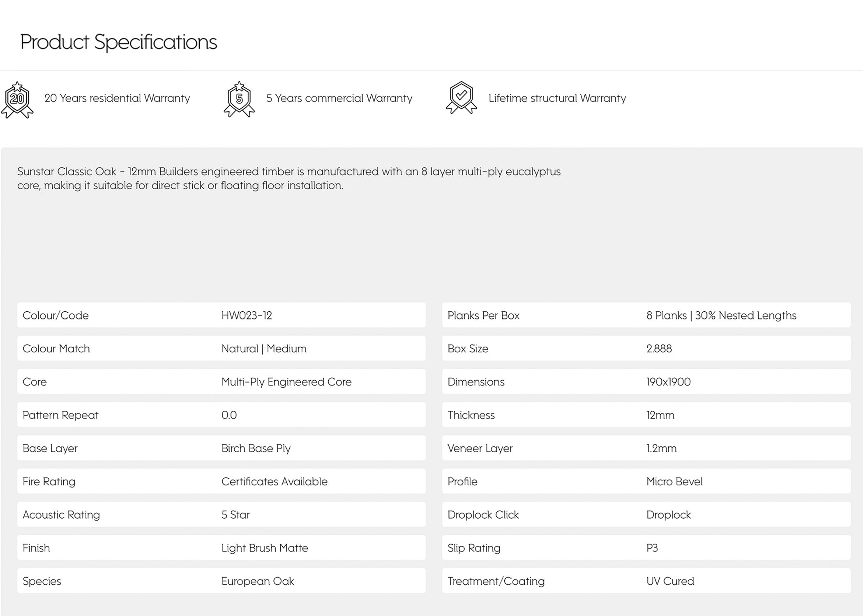Click the 'Fire Rating' label
This screenshot has height=616, width=863.
tap(49, 482)
